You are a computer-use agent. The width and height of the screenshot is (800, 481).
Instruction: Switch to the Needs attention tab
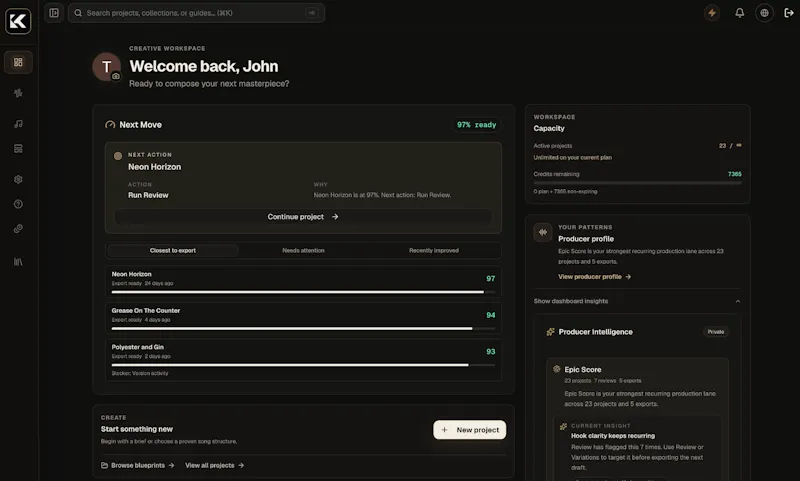coord(304,250)
